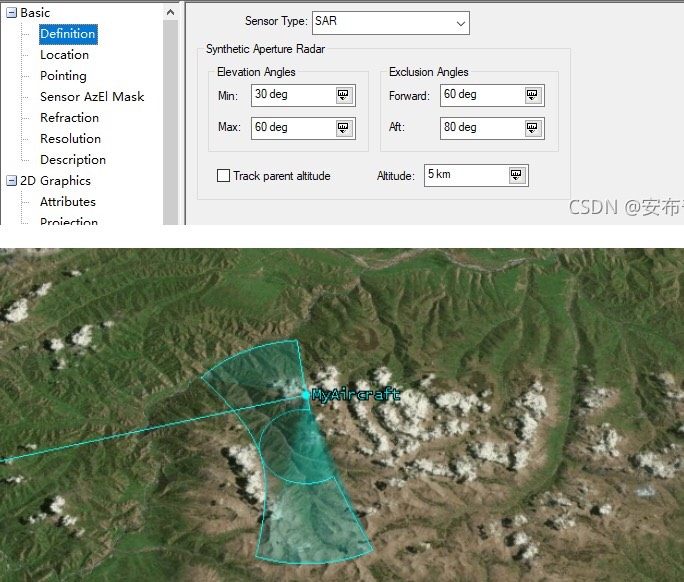Open unit selector for Altitude field
This screenshot has width=684, height=582.
point(516,175)
